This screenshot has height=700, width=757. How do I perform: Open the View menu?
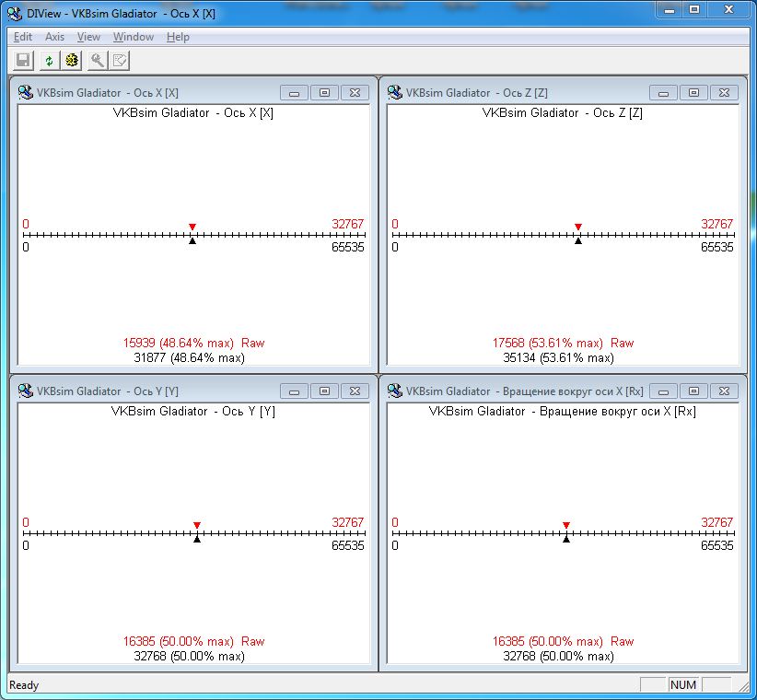pos(88,37)
